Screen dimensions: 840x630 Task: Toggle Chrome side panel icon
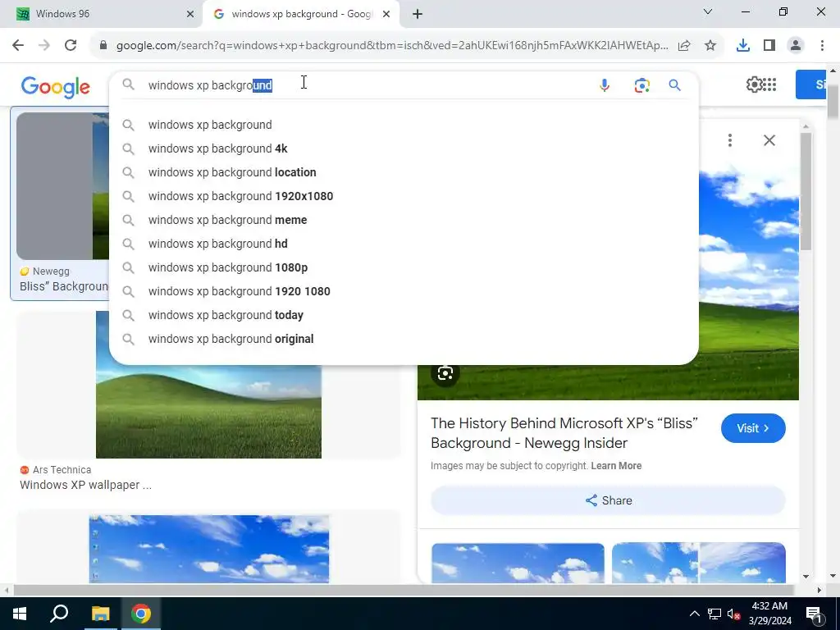pos(769,46)
